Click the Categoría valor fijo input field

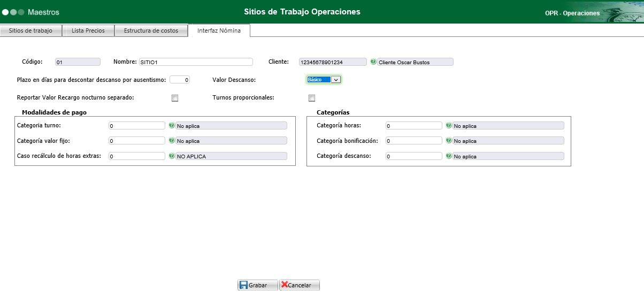(137, 141)
